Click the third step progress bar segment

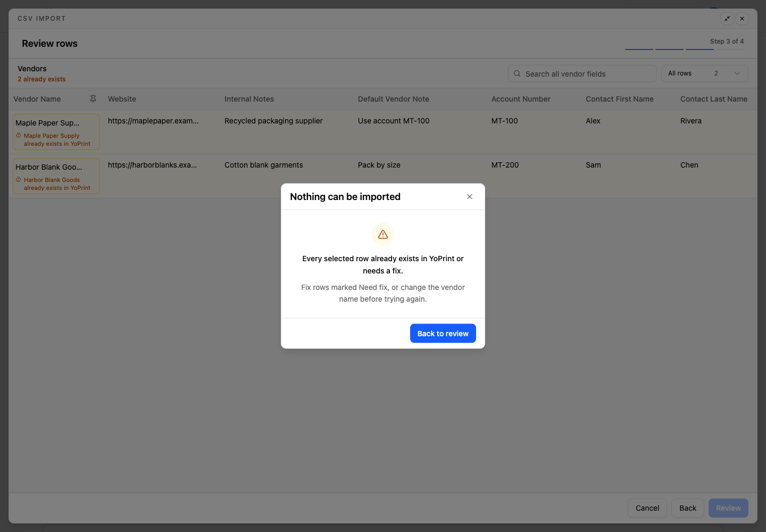coord(700,49)
